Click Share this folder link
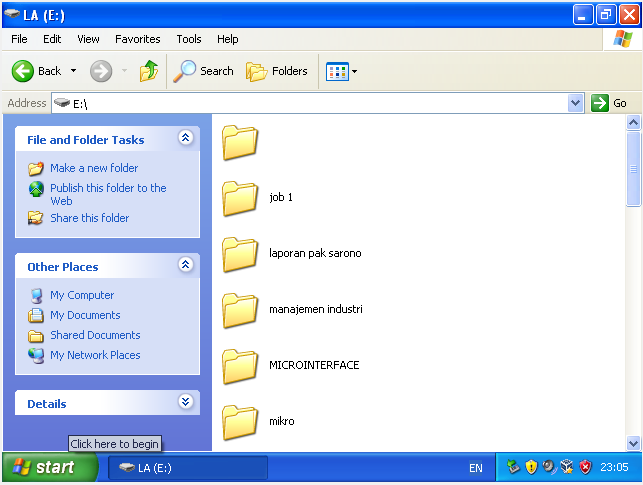This screenshot has width=643, height=485. (x=89, y=218)
